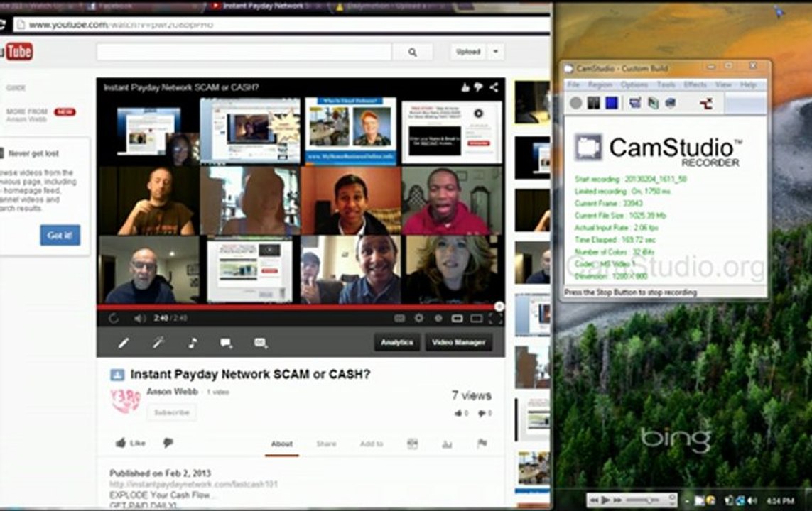Click the red SWF producer icon in CamStudio
The image size is (812, 511).
coord(706,104)
